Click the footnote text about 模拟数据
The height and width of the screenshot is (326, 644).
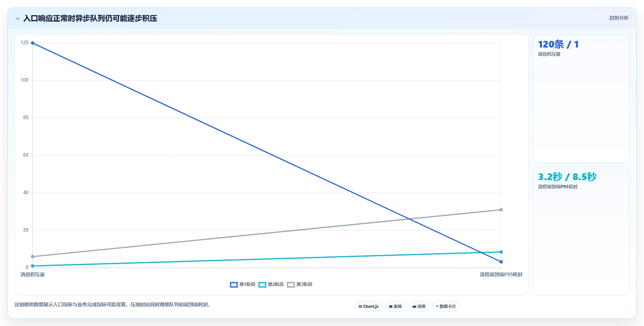(113, 305)
